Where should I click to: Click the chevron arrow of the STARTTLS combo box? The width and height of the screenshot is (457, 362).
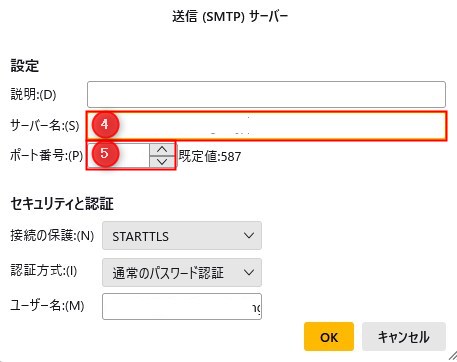(x=249, y=236)
